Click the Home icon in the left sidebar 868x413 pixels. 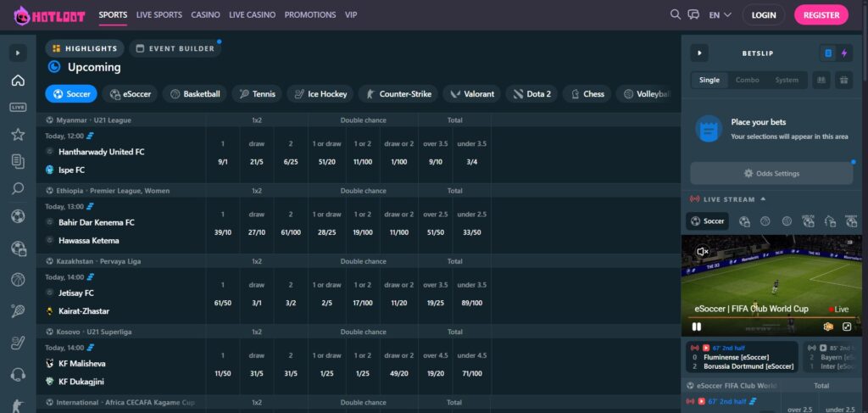point(18,81)
